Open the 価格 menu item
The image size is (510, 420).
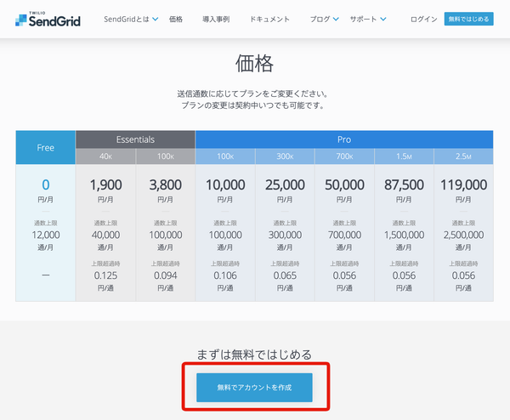coord(176,20)
